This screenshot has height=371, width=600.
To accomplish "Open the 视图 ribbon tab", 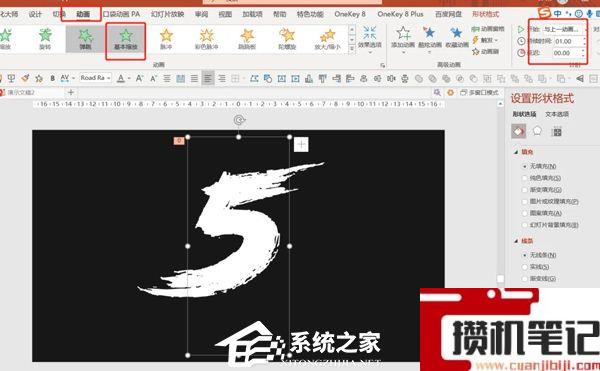I will [225, 14].
